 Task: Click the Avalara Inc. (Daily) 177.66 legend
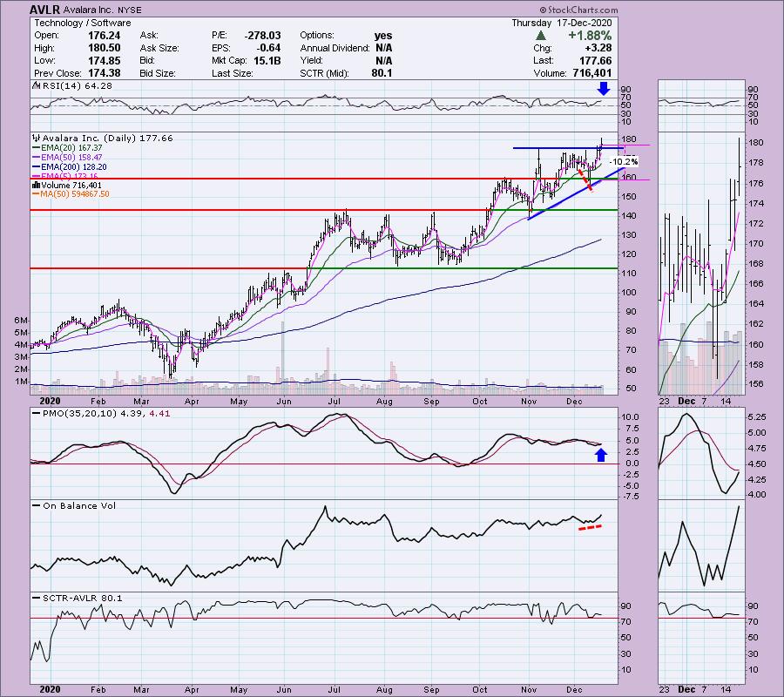(x=103, y=138)
